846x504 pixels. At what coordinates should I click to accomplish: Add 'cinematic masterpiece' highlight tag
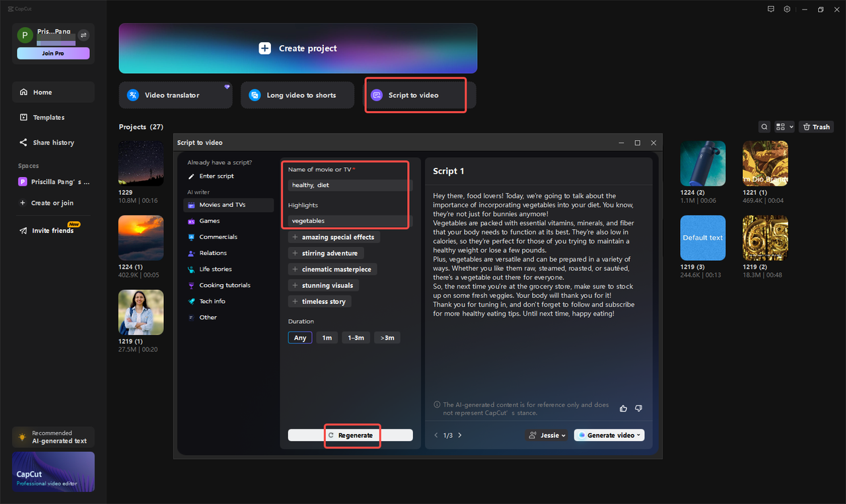(332, 270)
